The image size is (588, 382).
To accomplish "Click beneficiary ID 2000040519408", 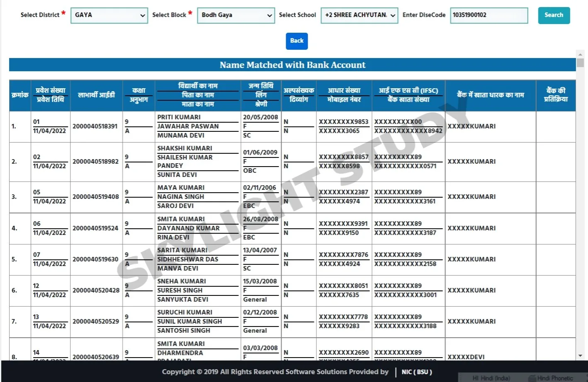I will (x=95, y=197).
